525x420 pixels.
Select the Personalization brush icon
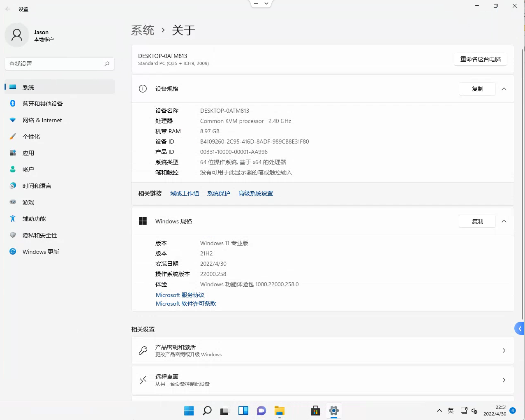[13, 137]
